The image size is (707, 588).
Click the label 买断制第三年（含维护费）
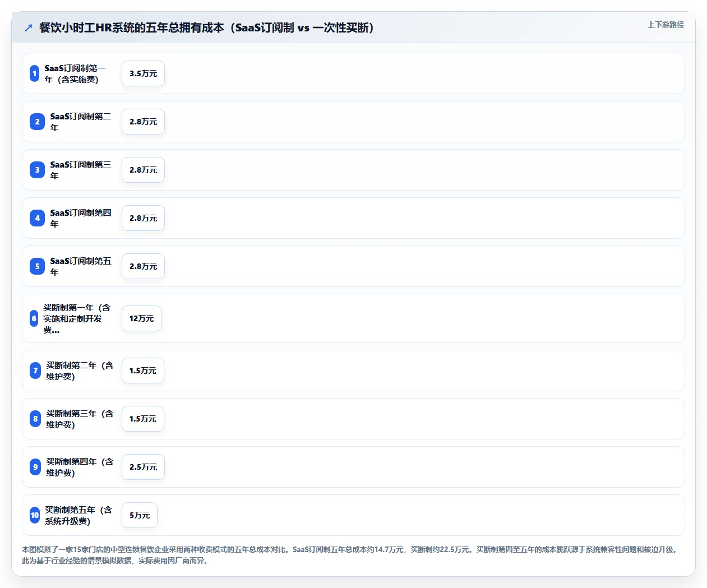80,419
